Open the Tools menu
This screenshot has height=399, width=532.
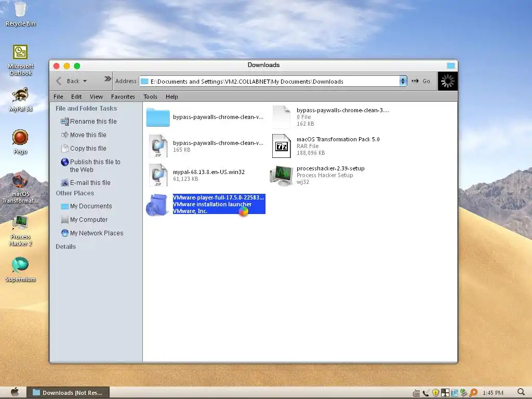(150, 97)
